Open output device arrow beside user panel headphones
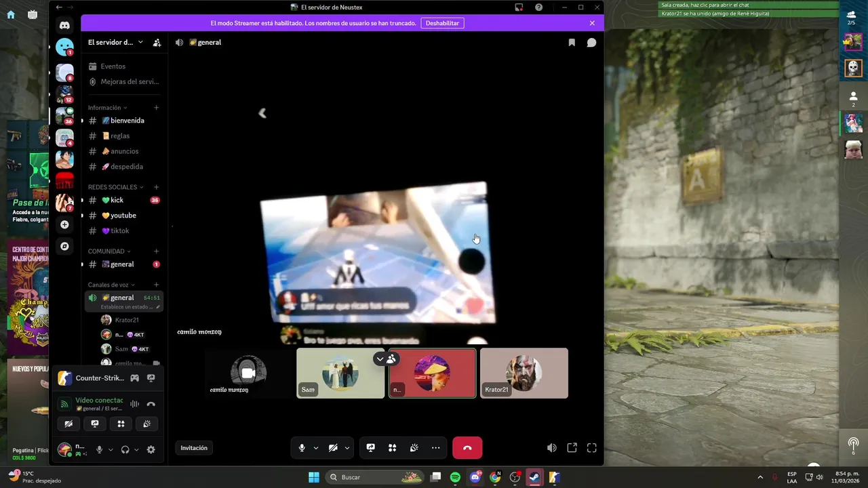 (x=136, y=449)
